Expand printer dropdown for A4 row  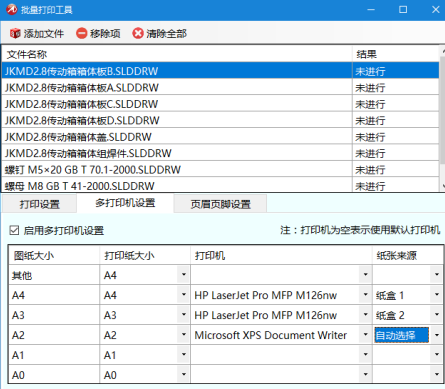[x=365, y=295]
